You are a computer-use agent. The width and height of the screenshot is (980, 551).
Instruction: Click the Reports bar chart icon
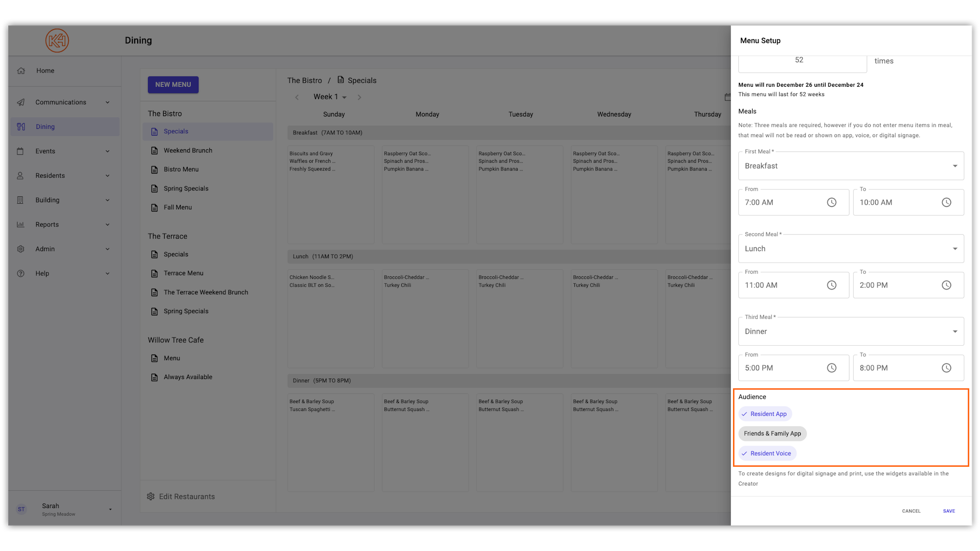pyautogui.click(x=21, y=224)
